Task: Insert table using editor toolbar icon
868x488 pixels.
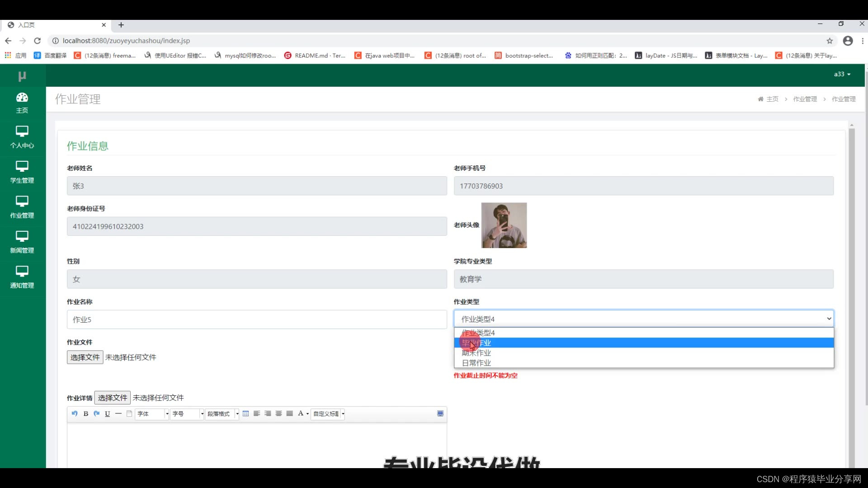Action: coord(245,413)
